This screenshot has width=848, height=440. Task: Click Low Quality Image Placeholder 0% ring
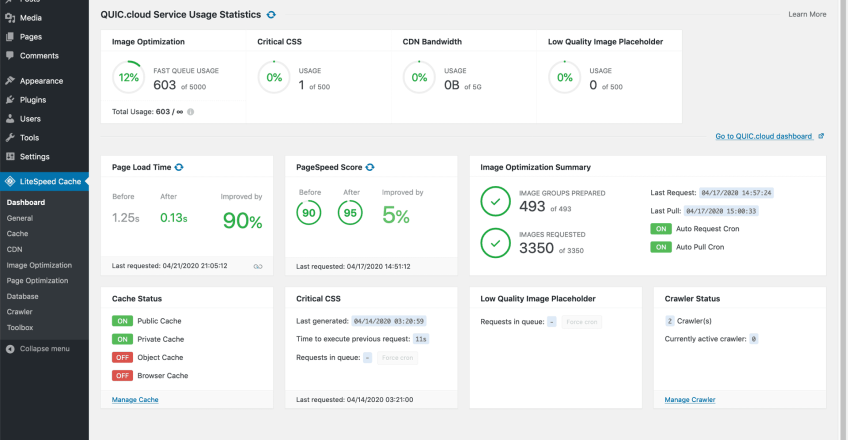(565, 77)
